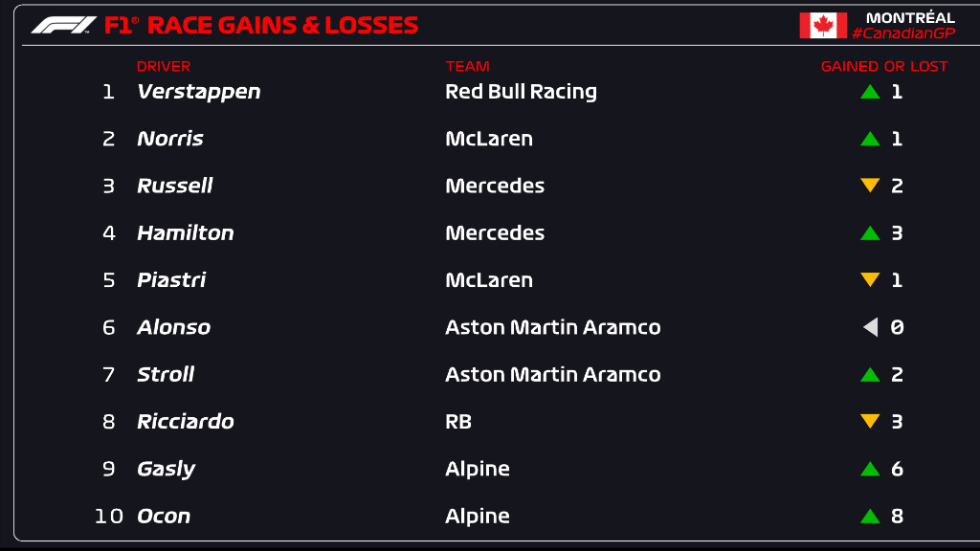Click the Red Bull Racing team name
The height and width of the screenshot is (551, 980).
[521, 92]
